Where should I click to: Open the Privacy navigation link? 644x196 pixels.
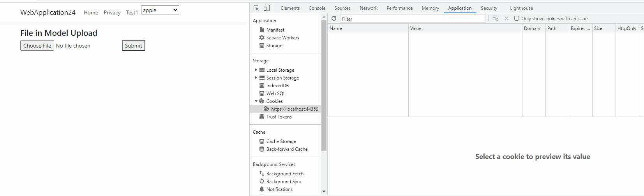point(112,12)
